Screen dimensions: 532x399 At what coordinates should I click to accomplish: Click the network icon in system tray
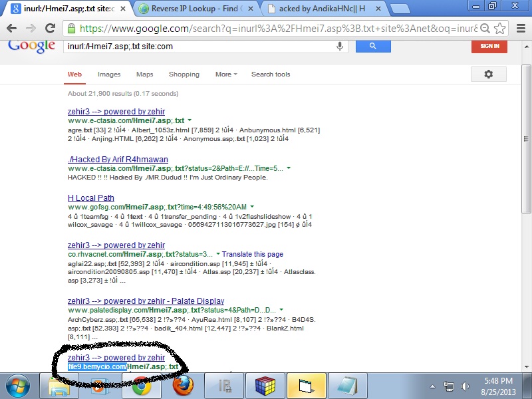click(x=448, y=386)
